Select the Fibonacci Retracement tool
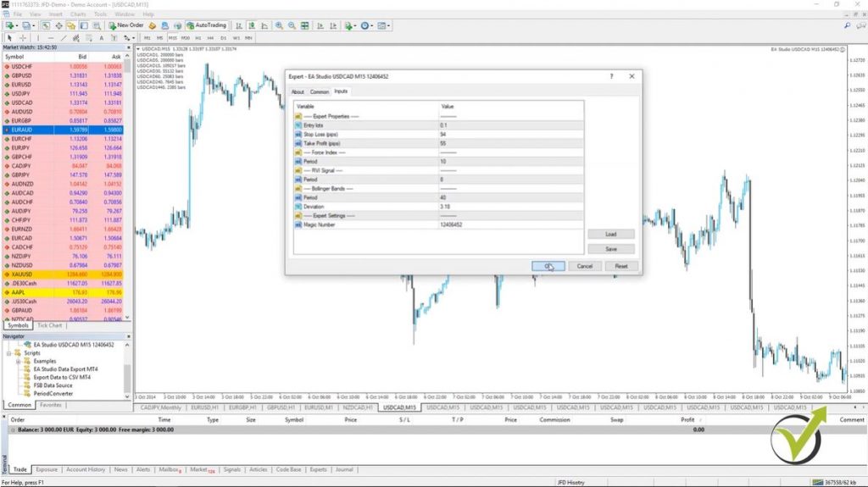The image size is (868, 487). click(88, 38)
